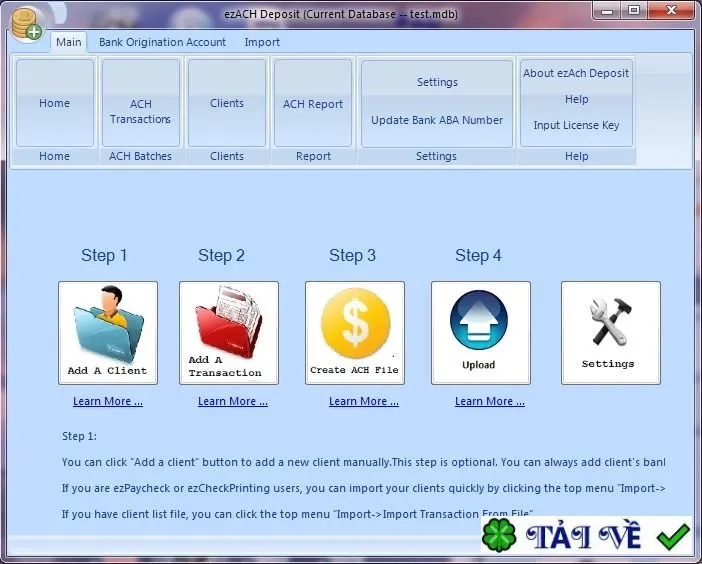Click Input License Key
The width and height of the screenshot is (702, 564).
(x=576, y=125)
